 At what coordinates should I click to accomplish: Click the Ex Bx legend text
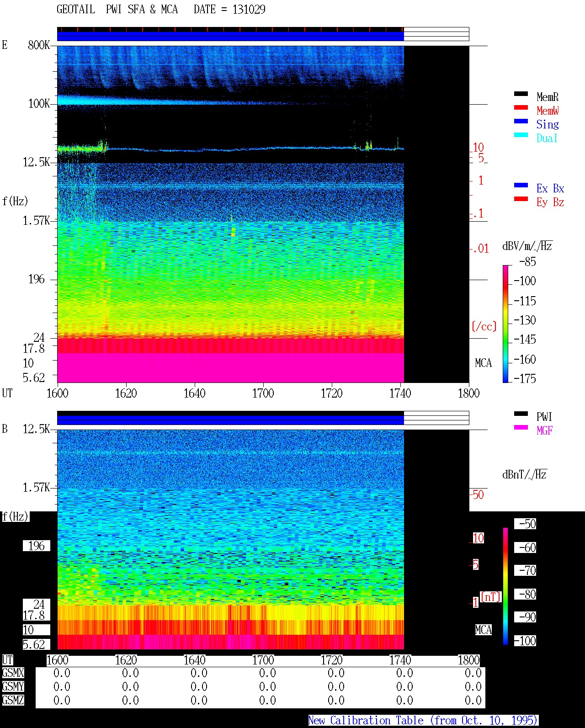click(550, 188)
